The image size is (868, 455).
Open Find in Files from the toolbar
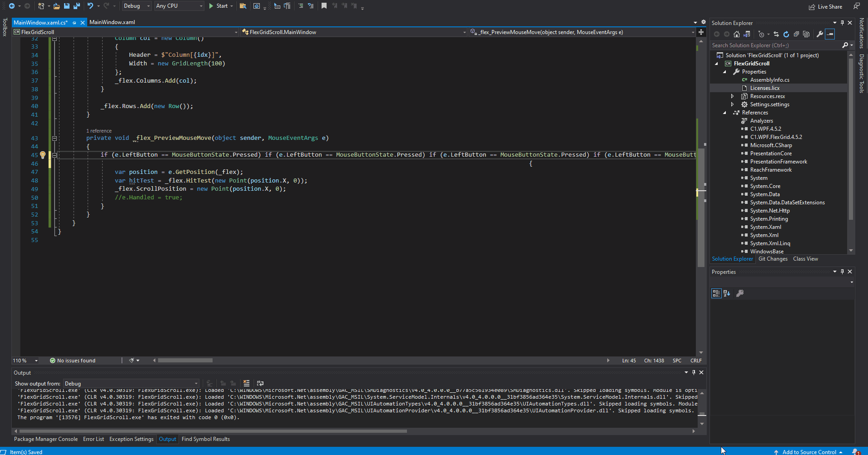click(243, 6)
